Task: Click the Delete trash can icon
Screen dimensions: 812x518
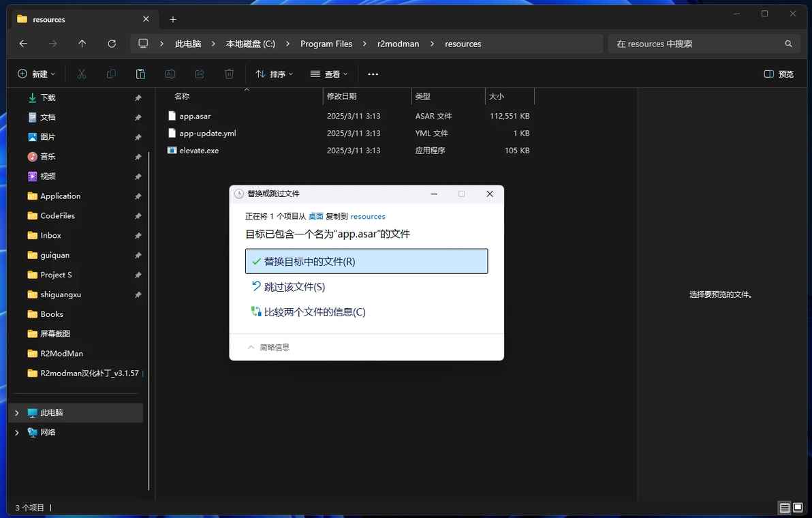Action: 229,74
